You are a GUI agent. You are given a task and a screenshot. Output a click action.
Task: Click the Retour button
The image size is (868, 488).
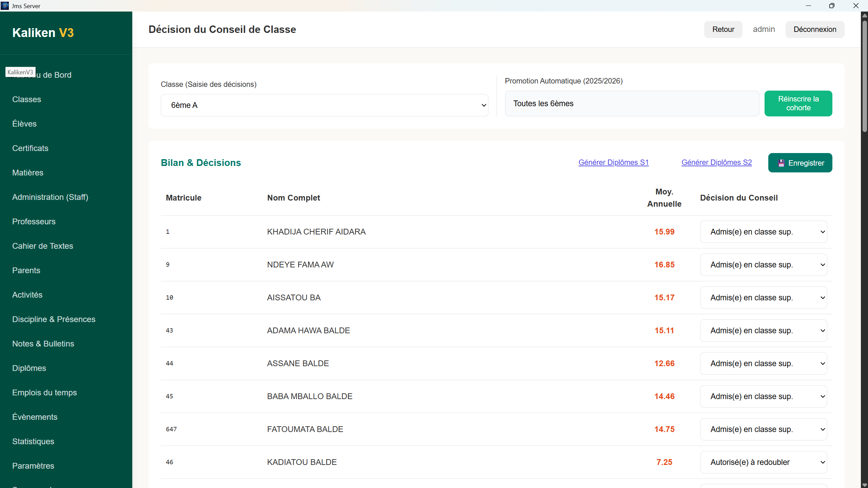click(723, 30)
